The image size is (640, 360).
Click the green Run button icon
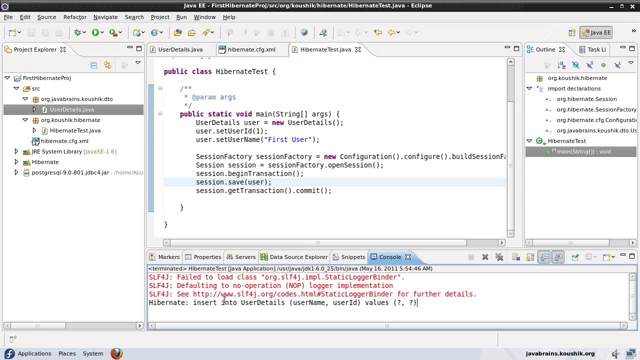[x=95, y=33]
